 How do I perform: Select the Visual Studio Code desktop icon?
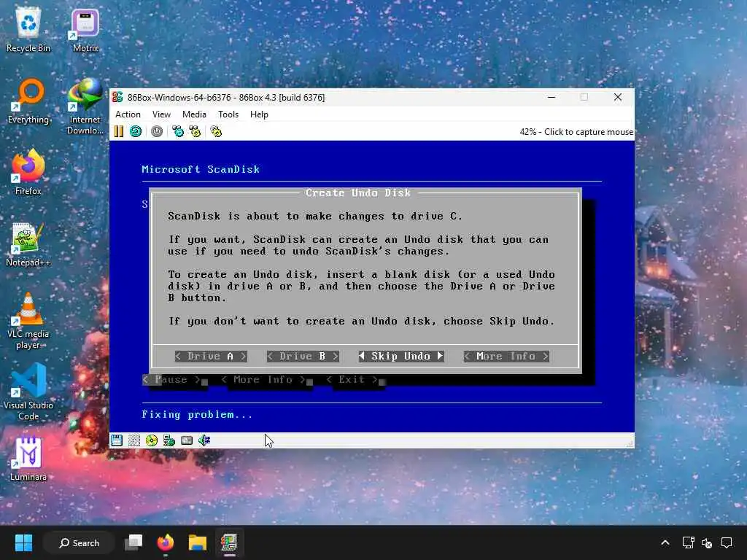coord(28,392)
